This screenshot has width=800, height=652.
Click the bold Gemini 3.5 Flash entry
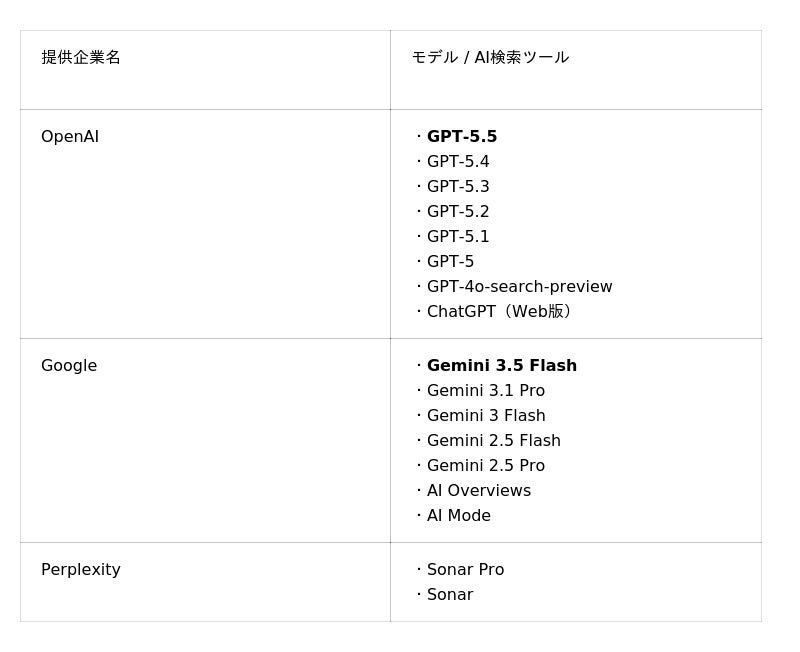coord(502,366)
